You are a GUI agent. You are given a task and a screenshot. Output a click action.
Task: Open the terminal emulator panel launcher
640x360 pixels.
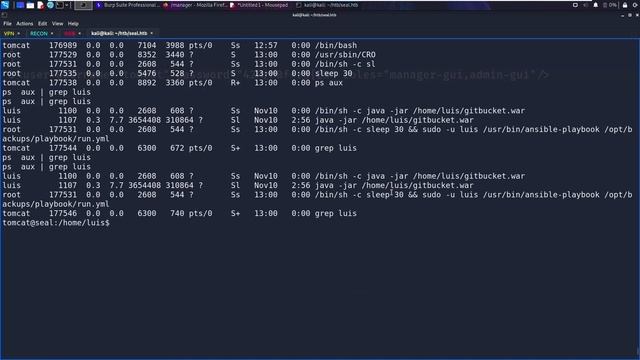[60, 5]
